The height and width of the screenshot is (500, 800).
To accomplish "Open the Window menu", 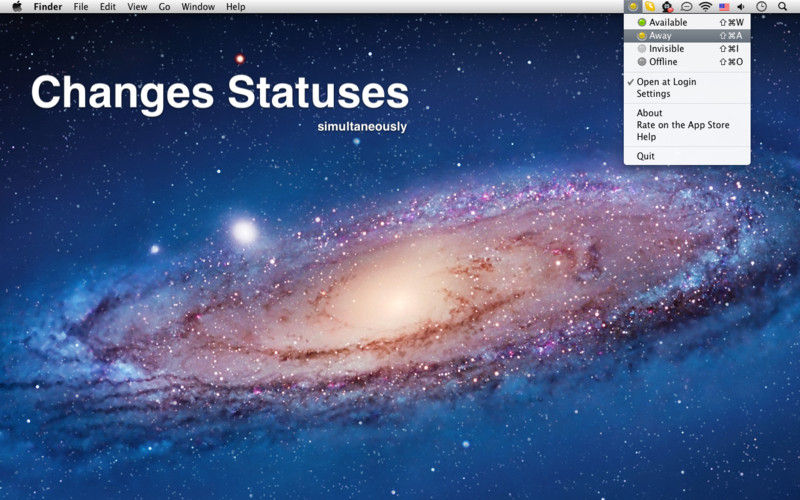I will pyautogui.click(x=198, y=7).
